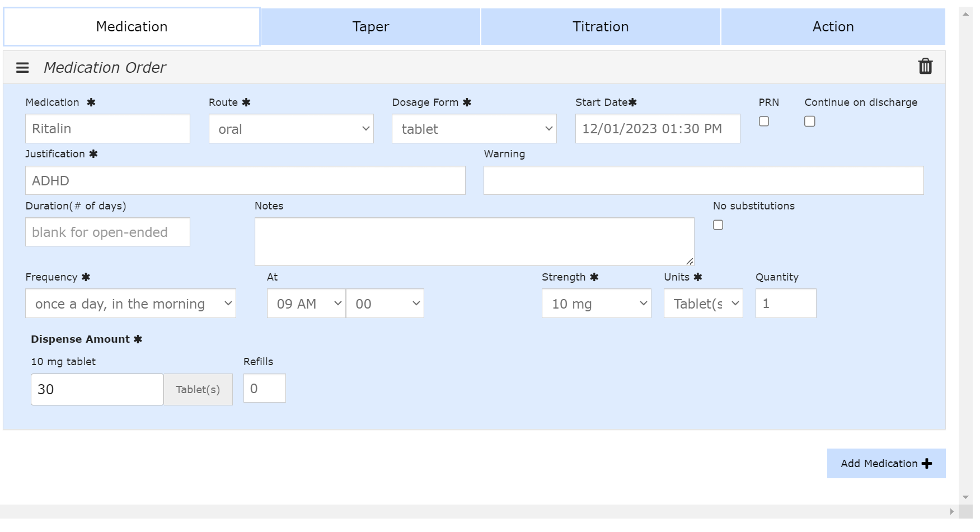Expand the Strength dropdown showing 10 mg
This screenshot has height=532, width=980.
(x=596, y=304)
